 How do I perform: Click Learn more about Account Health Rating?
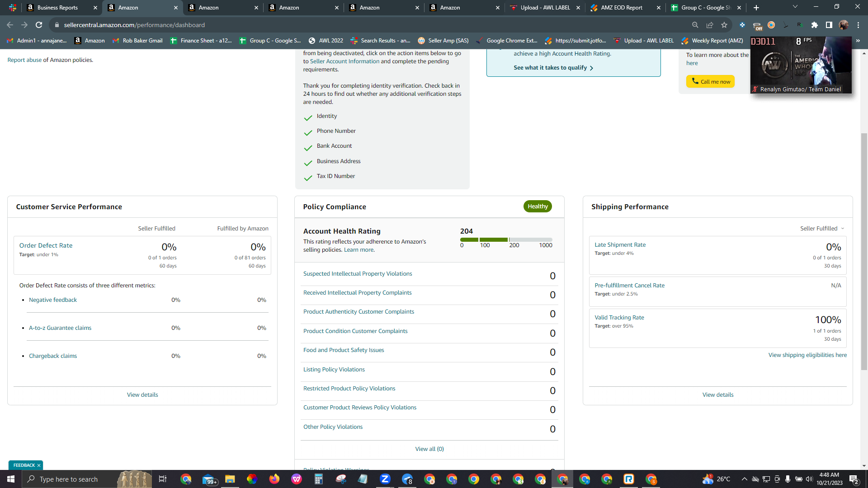(359, 250)
